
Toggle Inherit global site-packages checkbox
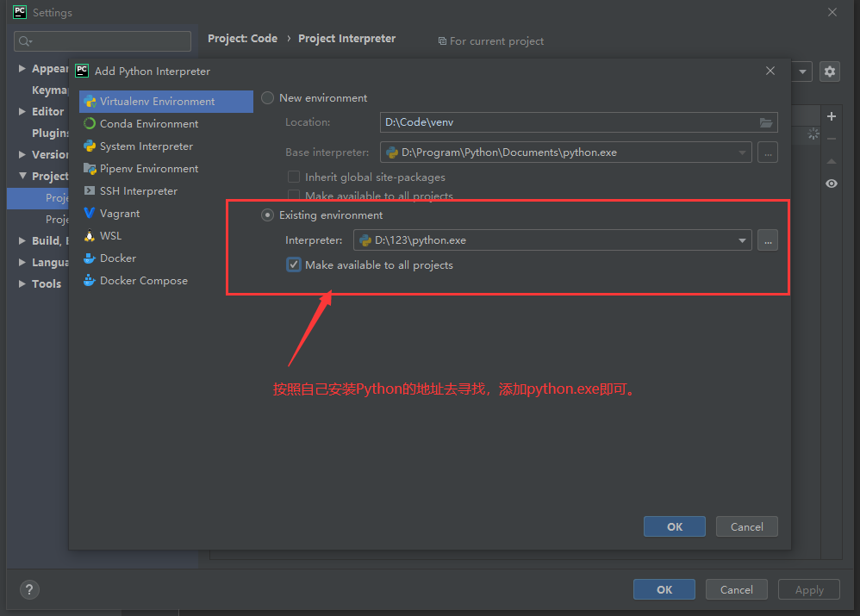click(x=294, y=177)
